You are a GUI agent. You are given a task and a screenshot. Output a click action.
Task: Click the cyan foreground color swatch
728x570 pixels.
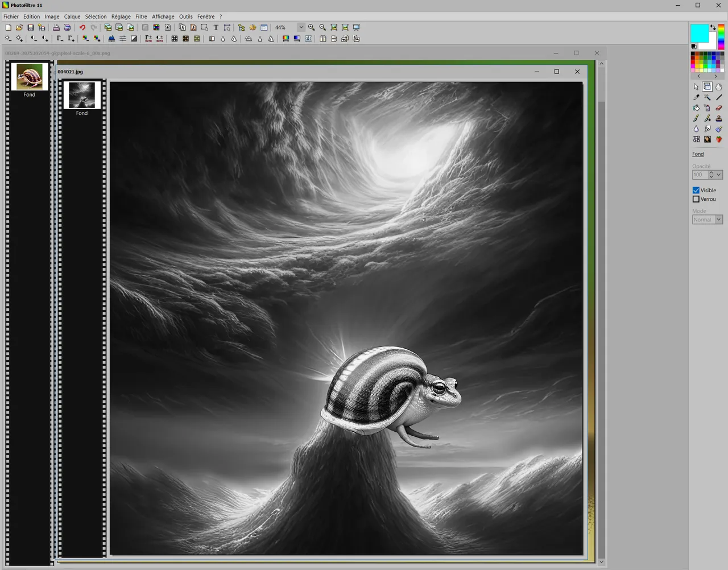point(698,32)
